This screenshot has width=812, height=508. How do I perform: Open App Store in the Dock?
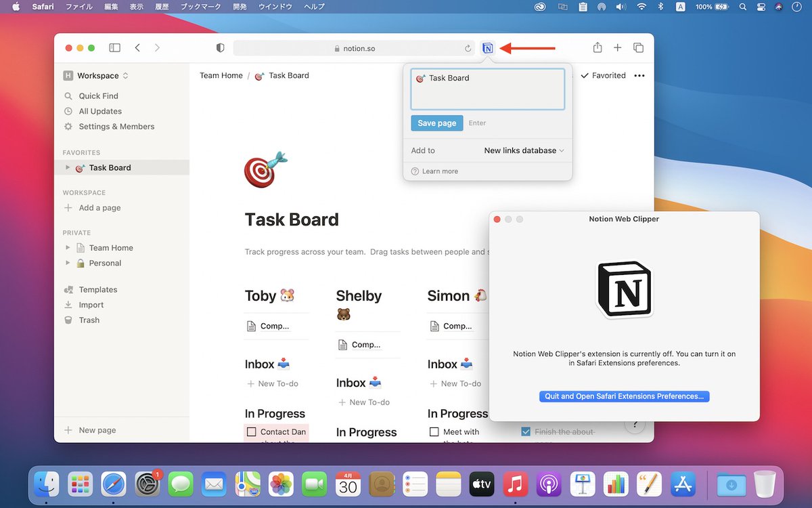pos(683,484)
